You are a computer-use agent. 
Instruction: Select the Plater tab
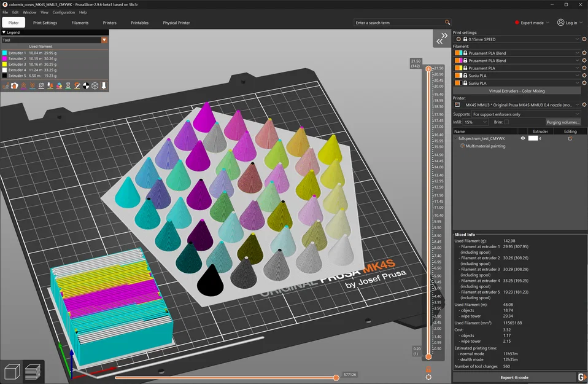pos(14,23)
